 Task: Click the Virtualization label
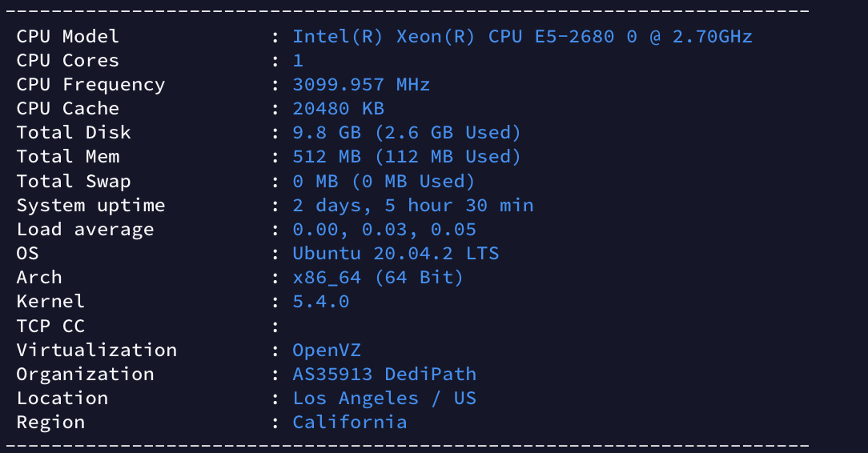[97, 351]
